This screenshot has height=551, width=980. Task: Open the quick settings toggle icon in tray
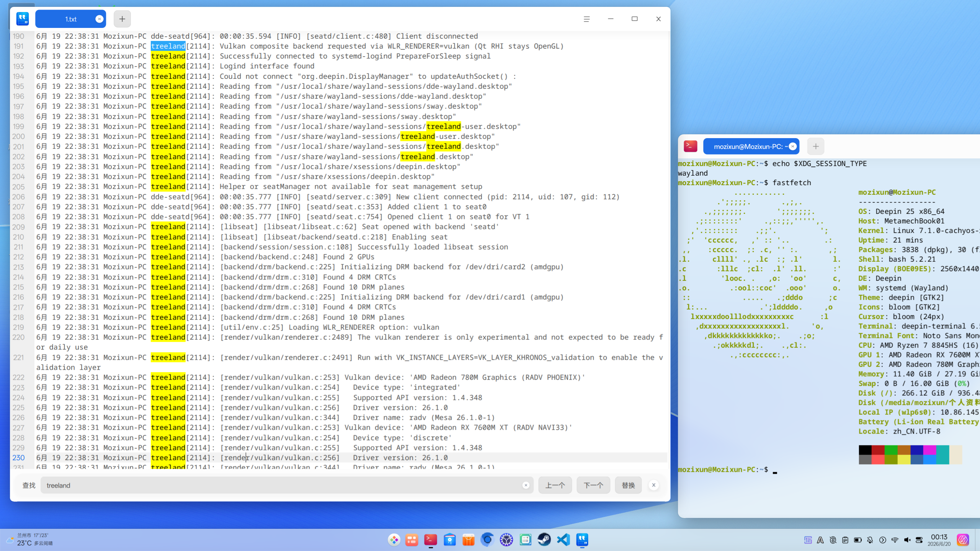(920, 540)
